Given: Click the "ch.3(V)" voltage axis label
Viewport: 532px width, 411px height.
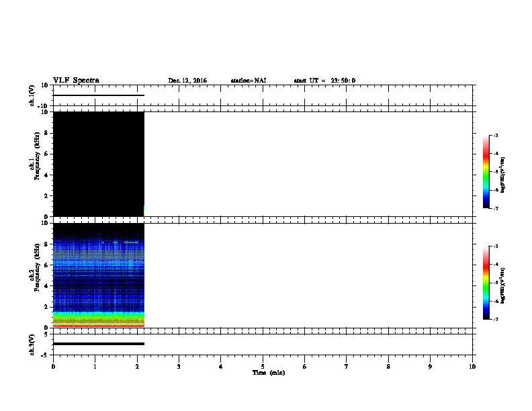Looking at the screenshot, I should tap(32, 345).
